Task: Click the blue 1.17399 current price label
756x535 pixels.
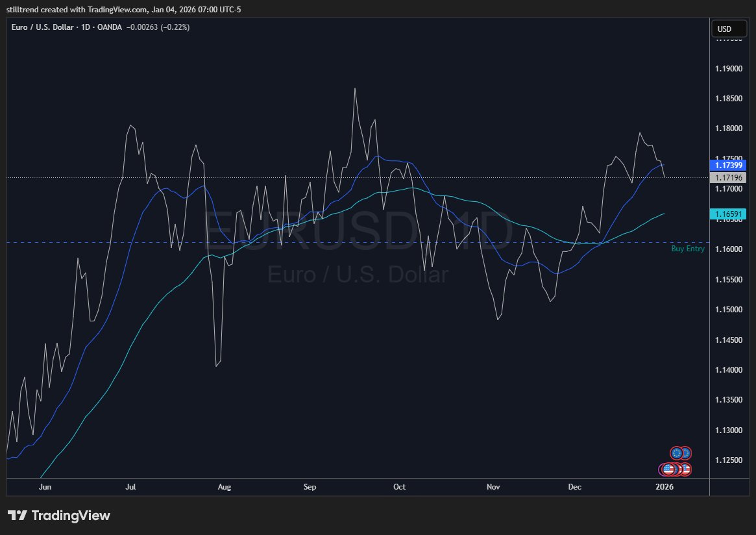Action: pos(728,166)
